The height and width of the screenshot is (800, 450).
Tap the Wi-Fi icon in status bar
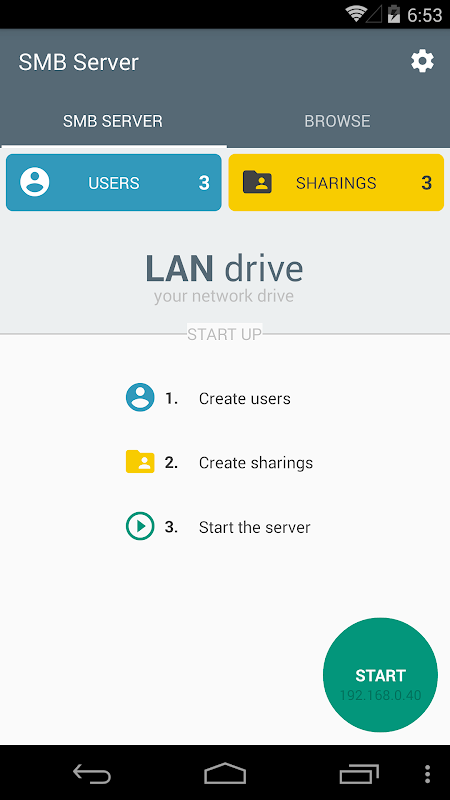355,14
